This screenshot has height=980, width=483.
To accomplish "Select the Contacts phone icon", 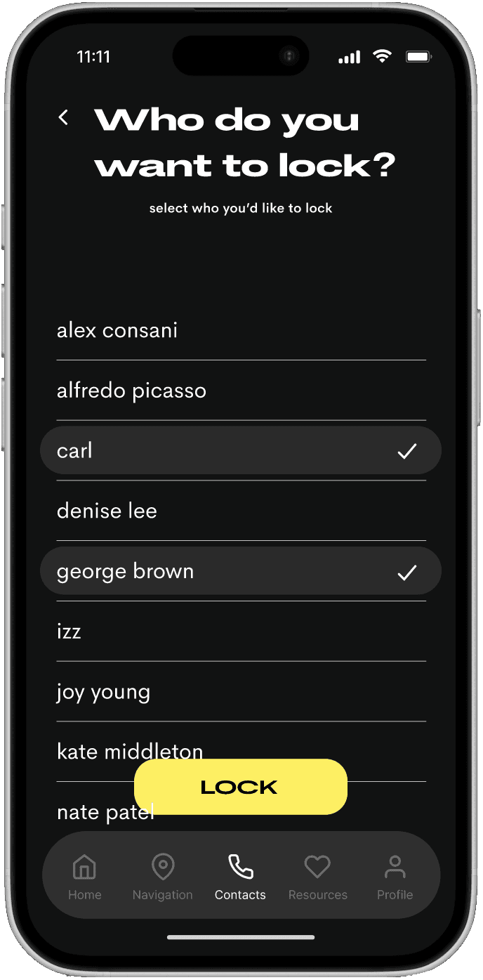I will tap(241, 867).
